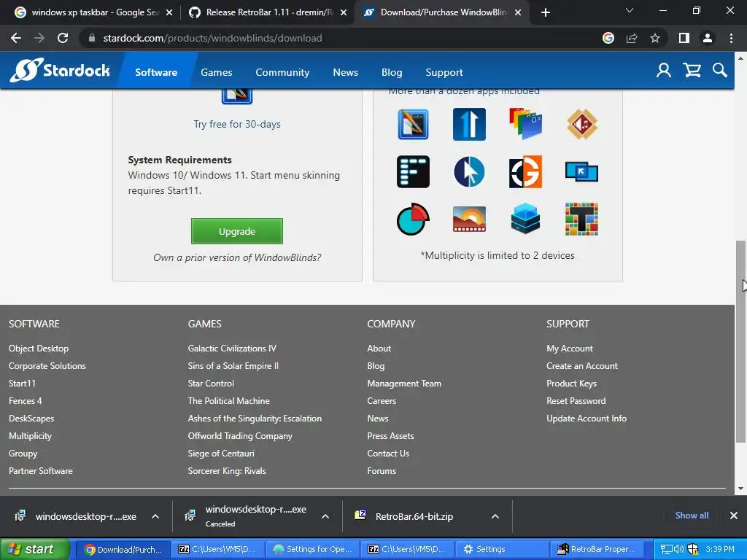Click the colorful Fences app icon
Image resolution: width=747 pixels, height=560 pixels.
pos(525,124)
